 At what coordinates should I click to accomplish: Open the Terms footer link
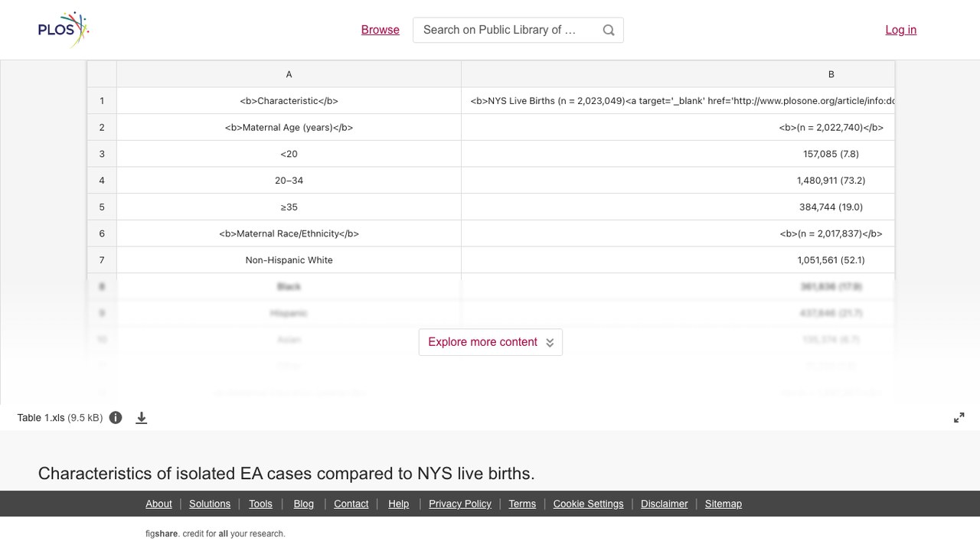522,504
